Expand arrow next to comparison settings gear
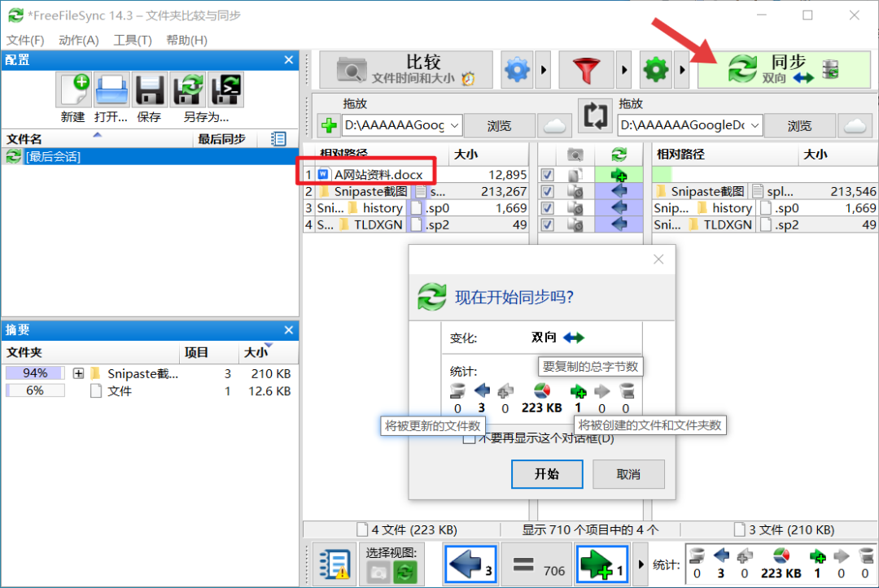879x588 pixels. pos(543,70)
